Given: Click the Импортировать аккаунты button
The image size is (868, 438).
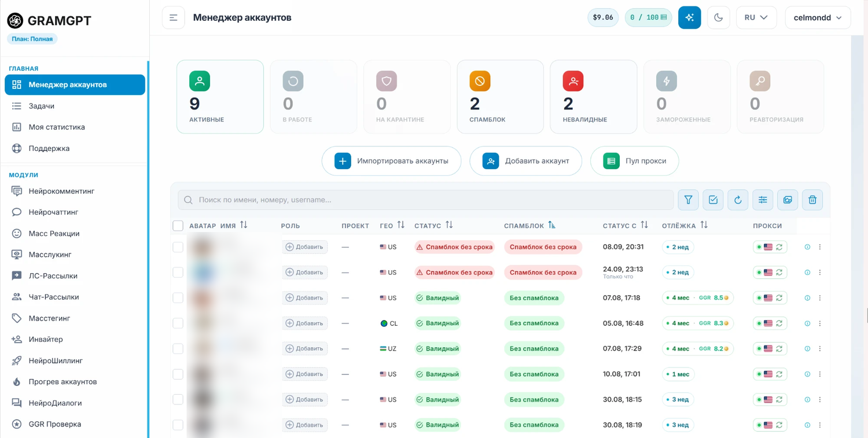Looking at the screenshot, I should pyautogui.click(x=391, y=161).
